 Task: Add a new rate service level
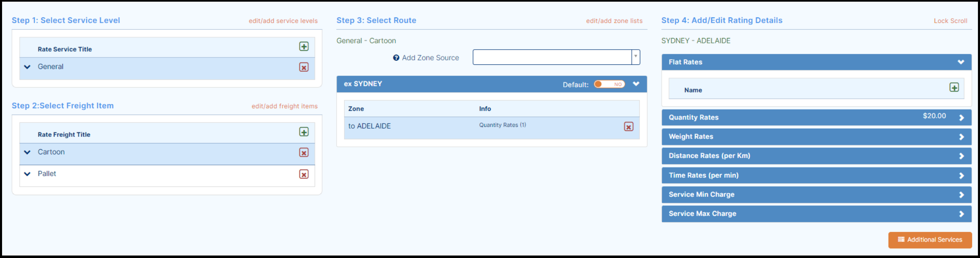(304, 46)
